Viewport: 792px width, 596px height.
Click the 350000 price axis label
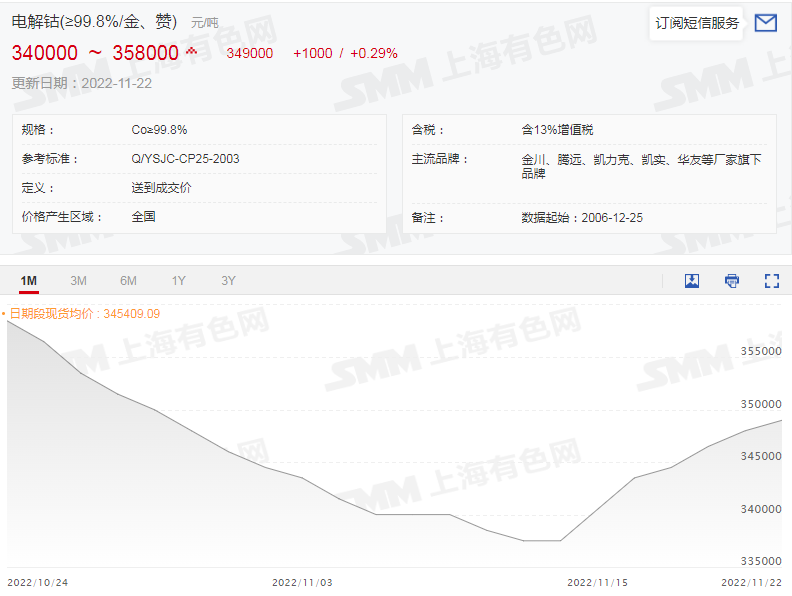762,404
